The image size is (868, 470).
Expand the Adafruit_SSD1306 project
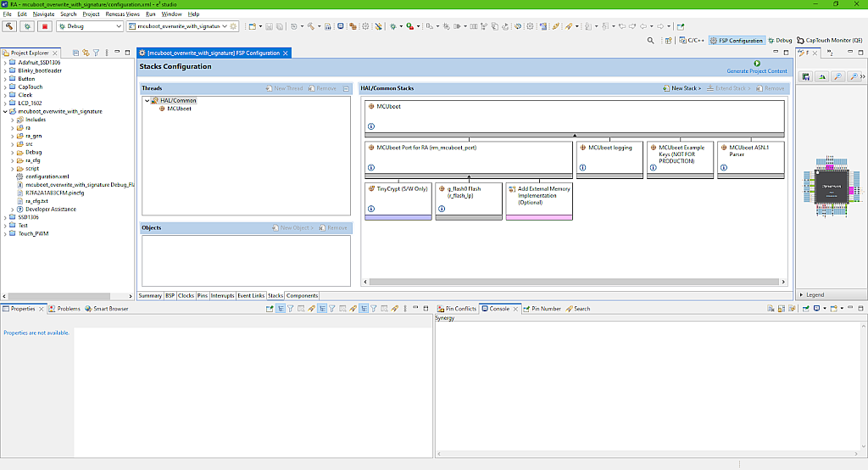coord(5,63)
